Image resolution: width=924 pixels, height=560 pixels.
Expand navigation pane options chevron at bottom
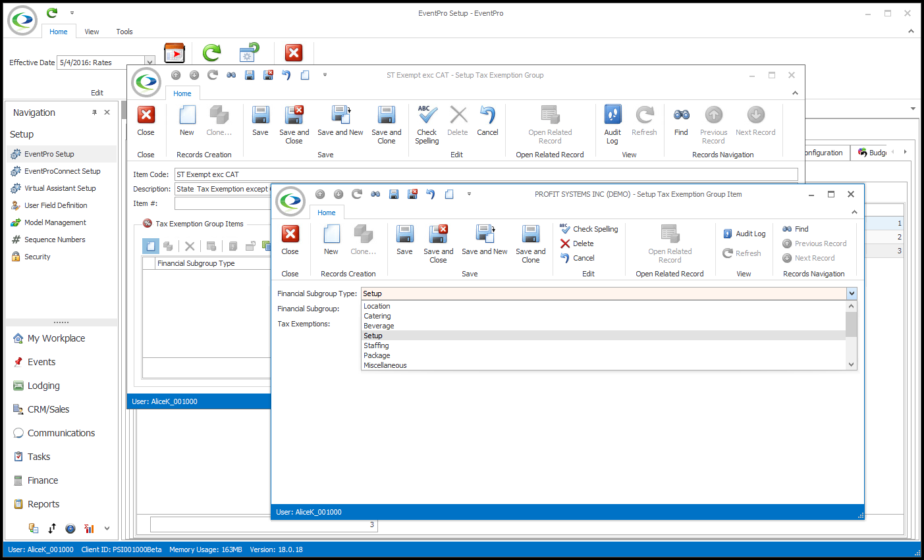107,528
